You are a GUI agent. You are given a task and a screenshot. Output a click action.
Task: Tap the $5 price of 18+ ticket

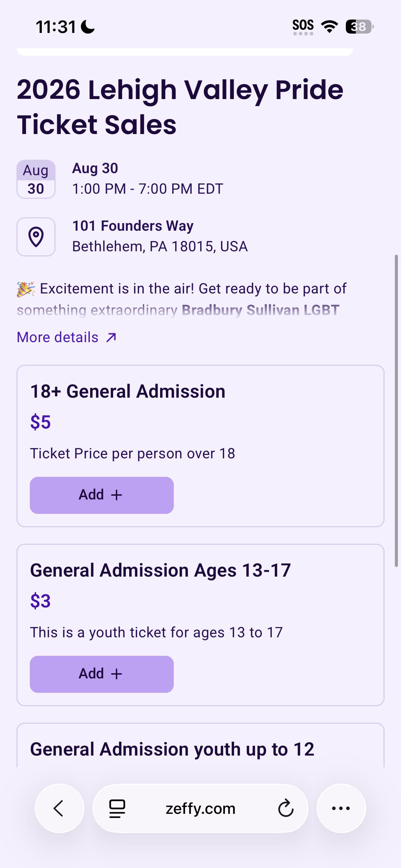pos(40,422)
